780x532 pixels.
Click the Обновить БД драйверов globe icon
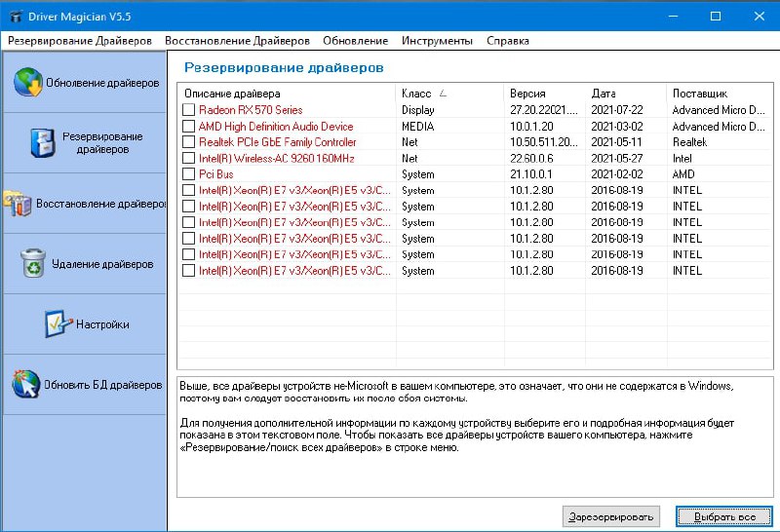[x=26, y=384]
